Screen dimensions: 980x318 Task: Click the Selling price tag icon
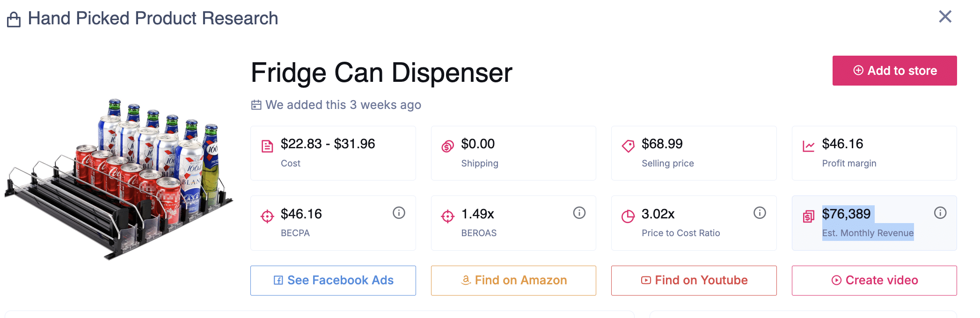tap(628, 146)
